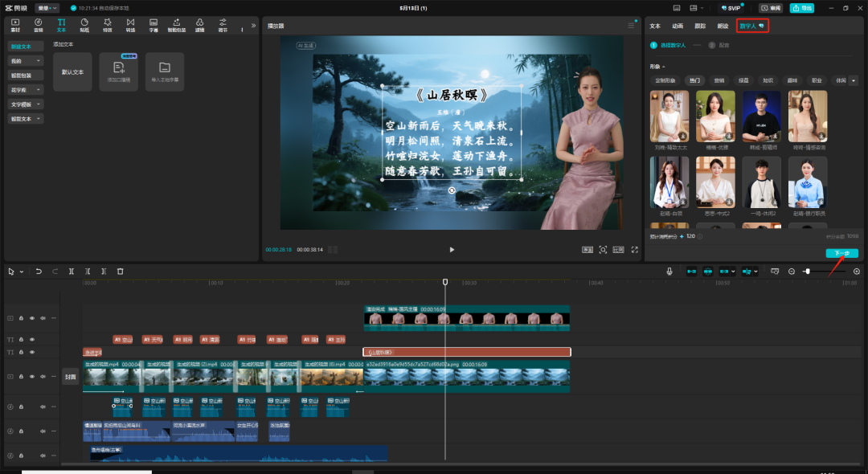The image size is (868, 474).
Task: Toggle lock on the main video track
Action: [22, 376]
